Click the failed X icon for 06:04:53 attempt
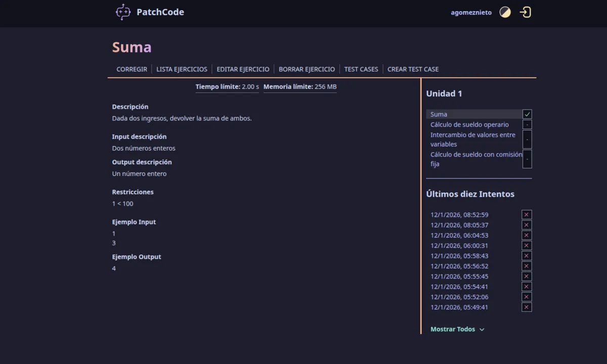 pos(527,235)
